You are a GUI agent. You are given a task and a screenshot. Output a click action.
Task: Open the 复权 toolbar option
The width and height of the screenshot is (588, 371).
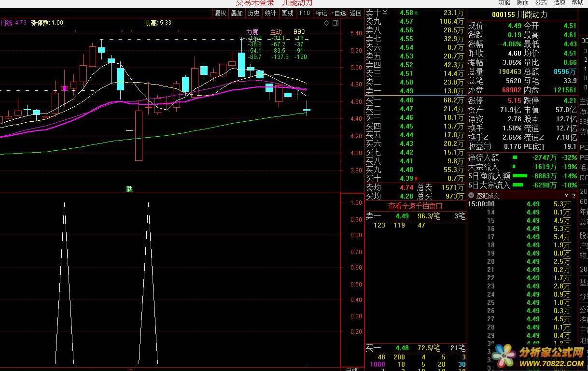click(x=220, y=13)
